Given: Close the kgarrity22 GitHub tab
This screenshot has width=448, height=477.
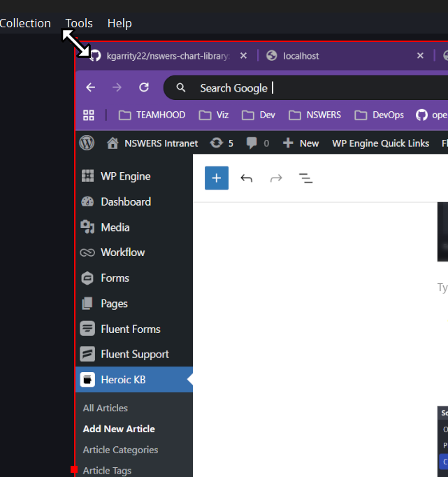Looking at the screenshot, I should pos(243,56).
